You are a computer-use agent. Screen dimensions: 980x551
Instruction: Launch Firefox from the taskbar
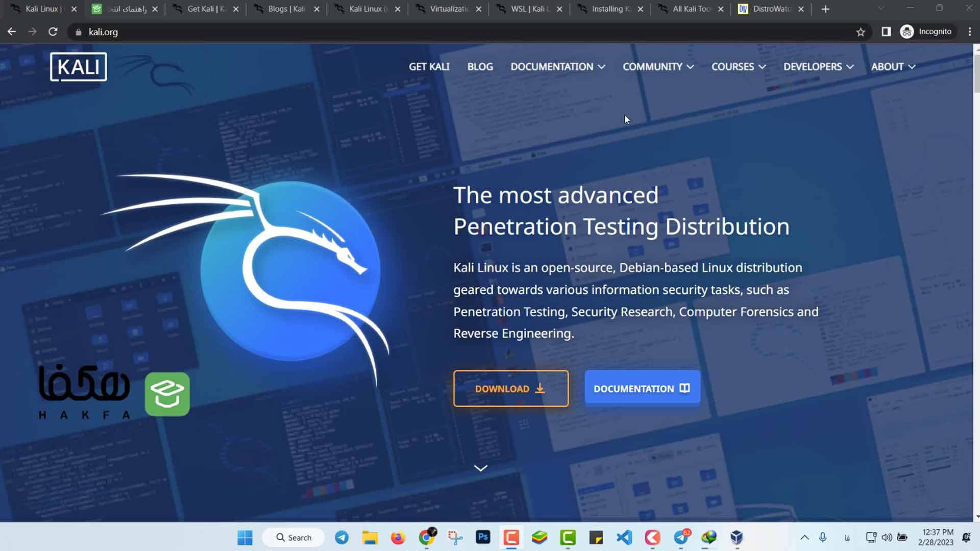398,537
